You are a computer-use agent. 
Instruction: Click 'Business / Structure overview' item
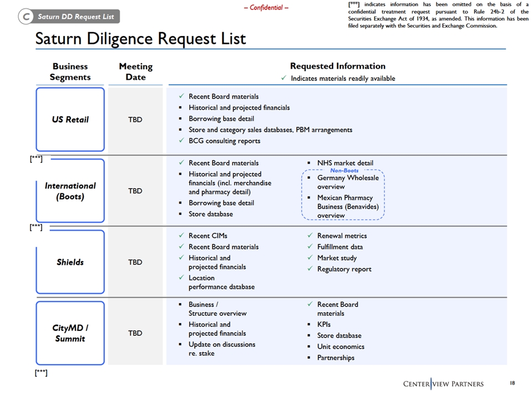click(217, 309)
